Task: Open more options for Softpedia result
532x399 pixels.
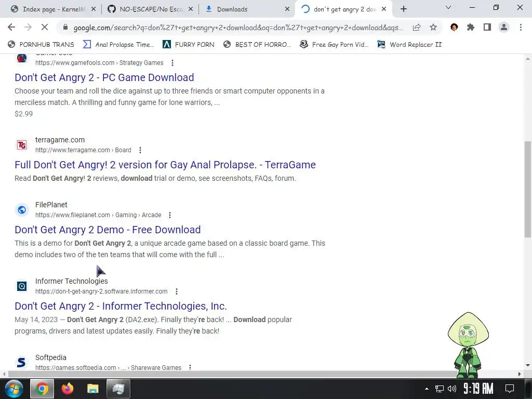Action: [190, 367]
